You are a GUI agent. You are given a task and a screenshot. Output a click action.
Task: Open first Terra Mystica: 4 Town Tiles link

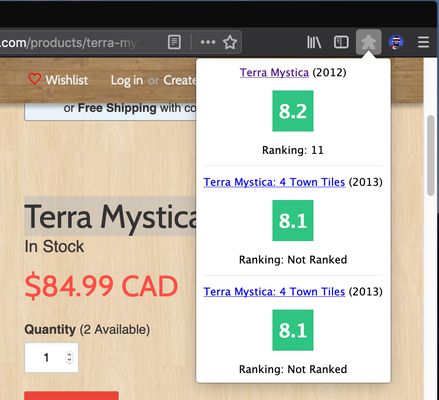click(x=274, y=182)
